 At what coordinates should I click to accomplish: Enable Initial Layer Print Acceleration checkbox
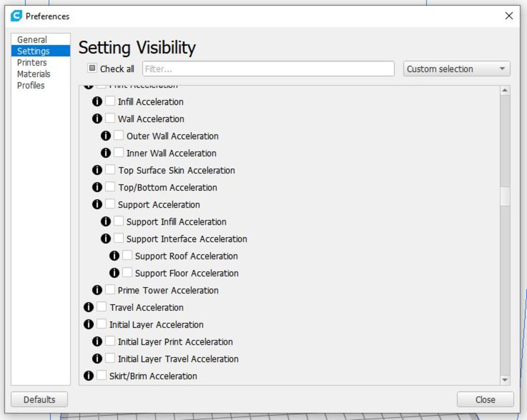coord(110,341)
